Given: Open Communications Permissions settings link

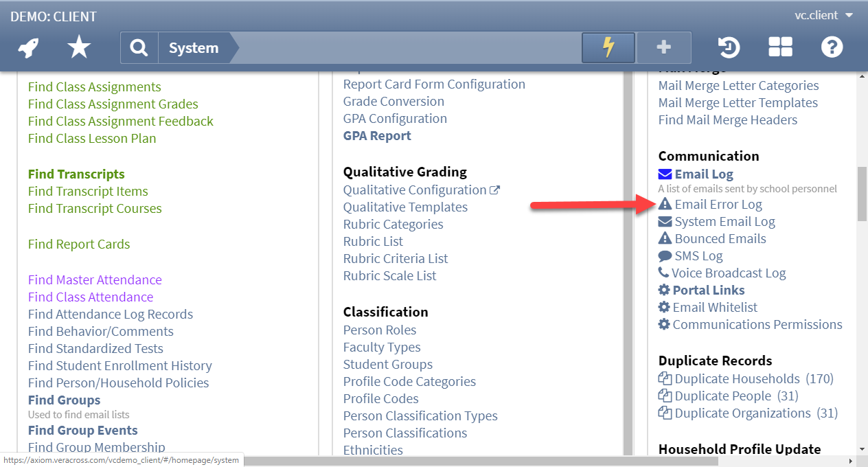Looking at the screenshot, I should click(757, 325).
